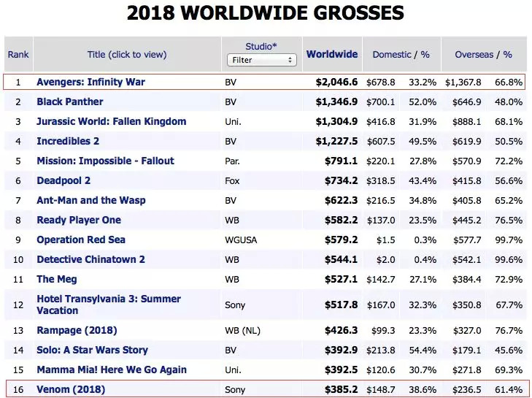Image resolution: width=532 pixels, height=398 pixels.
Task: Click The Meg movie link
Action: click(x=57, y=279)
